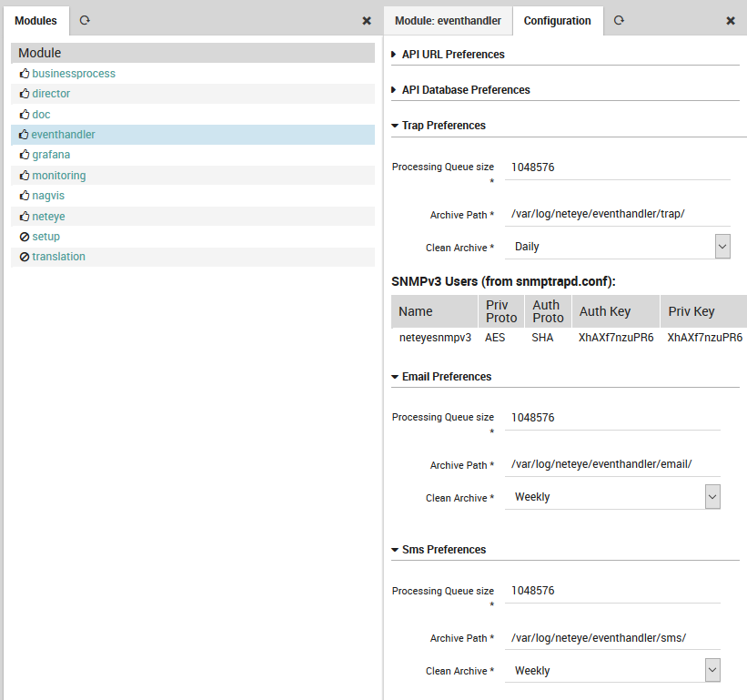The height and width of the screenshot is (700, 747).
Task: Open the monitoring module
Action: coord(59,176)
